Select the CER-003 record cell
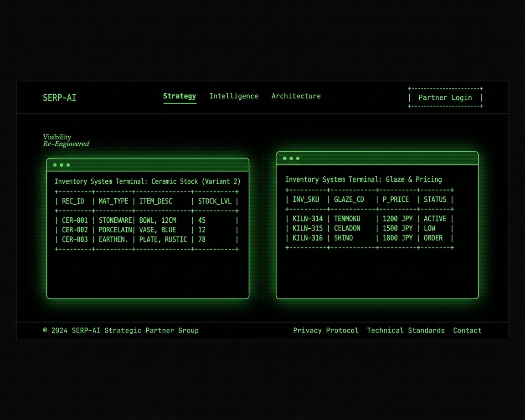The image size is (525, 420). tap(75, 240)
